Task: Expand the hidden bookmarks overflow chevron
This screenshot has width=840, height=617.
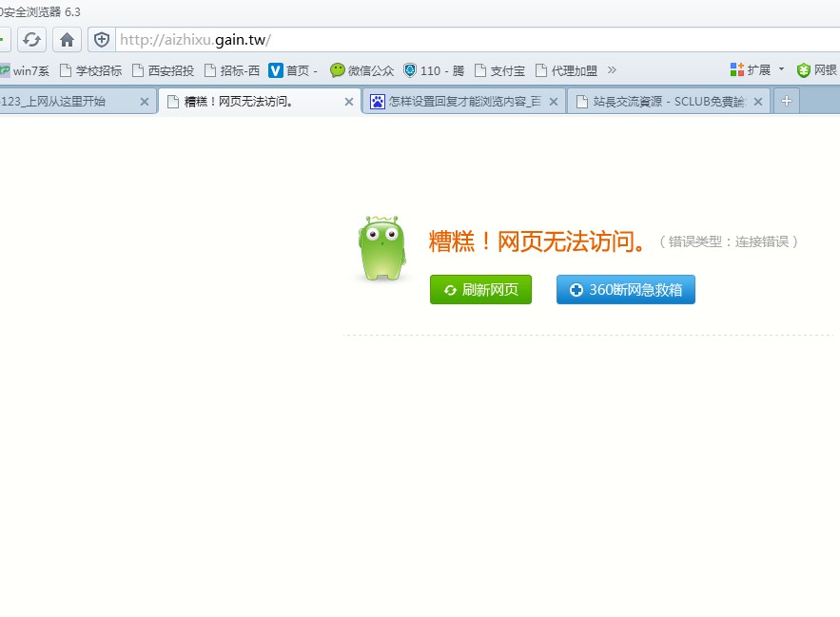Action: pos(612,69)
